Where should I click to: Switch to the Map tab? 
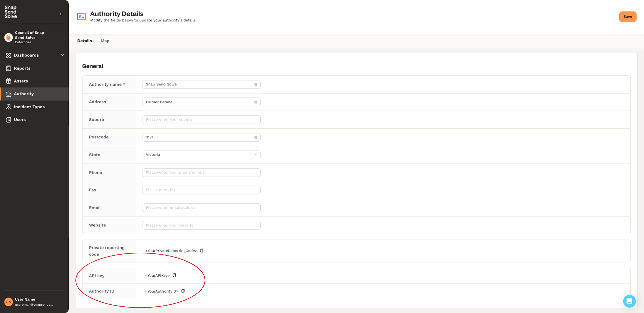coord(105,41)
